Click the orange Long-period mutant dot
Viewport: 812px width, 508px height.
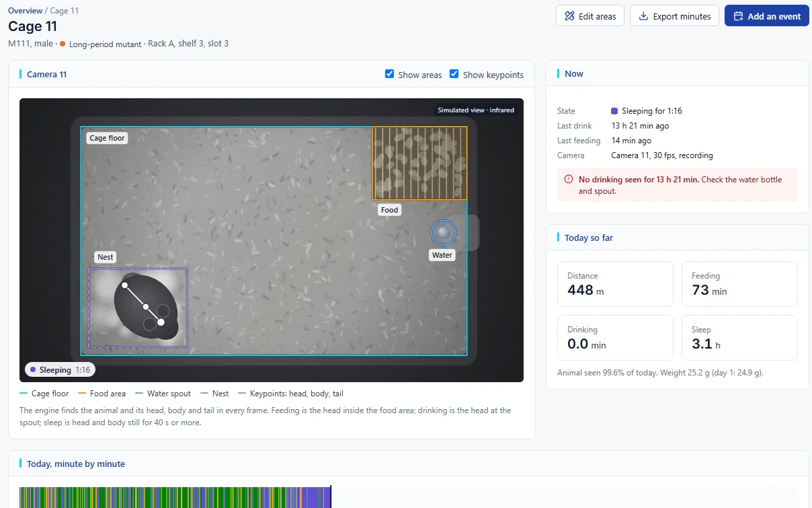[63, 44]
